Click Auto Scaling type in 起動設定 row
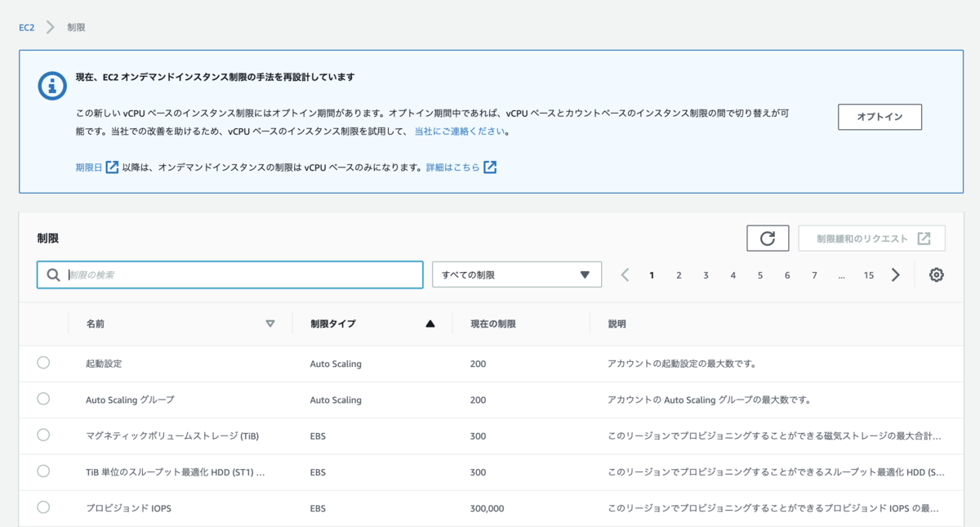 (x=336, y=364)
